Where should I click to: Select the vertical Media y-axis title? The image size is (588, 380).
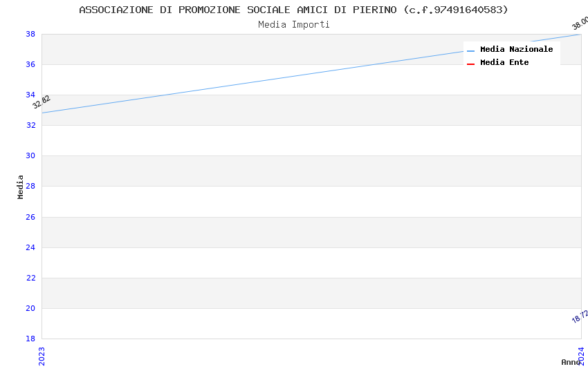tap(21, 187)
